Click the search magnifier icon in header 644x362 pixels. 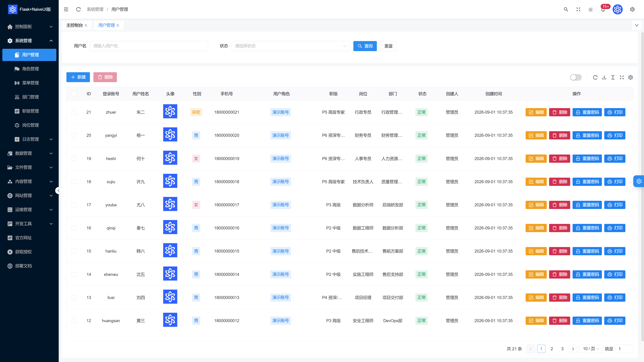tap(566, 9)
